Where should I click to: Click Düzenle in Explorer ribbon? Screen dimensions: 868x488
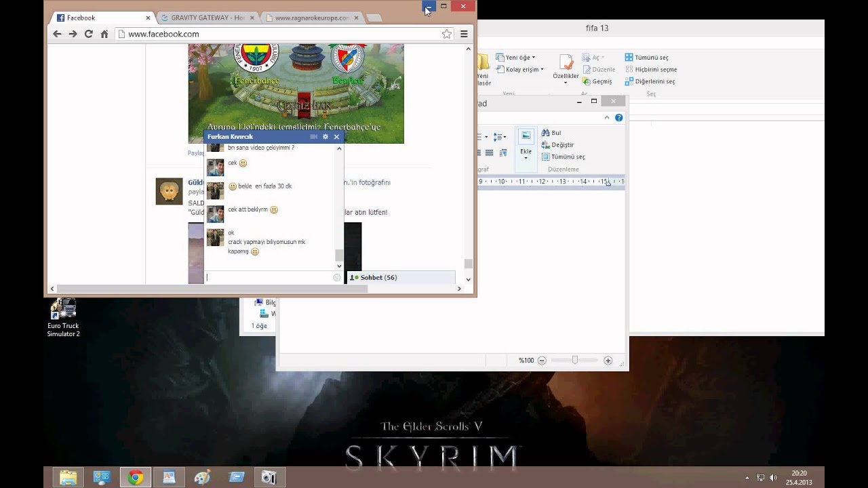pyautogui.click(x=599, y=70)
